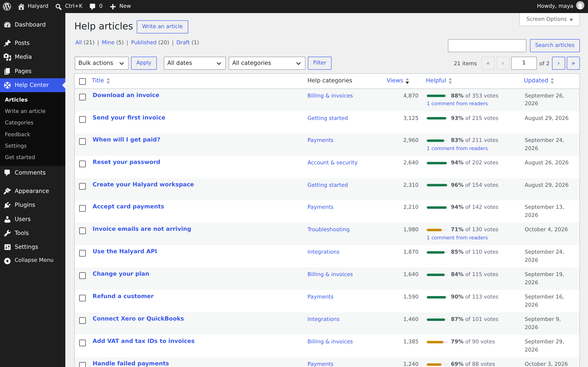Open the Ctrl+K search icon
Screen dimensions: 588x367
pyautogui.click(x=58, y=7)
